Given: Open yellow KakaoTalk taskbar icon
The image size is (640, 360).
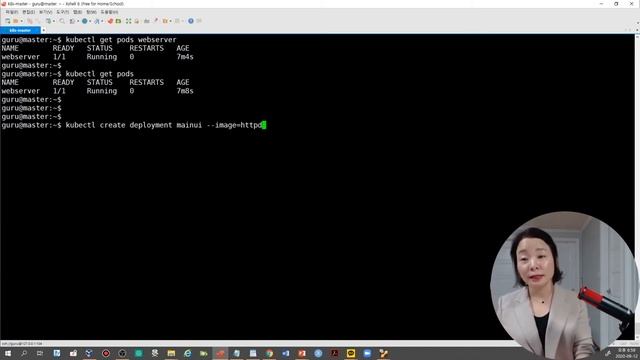Looking at the screenshot, I should tap(351, 353).
